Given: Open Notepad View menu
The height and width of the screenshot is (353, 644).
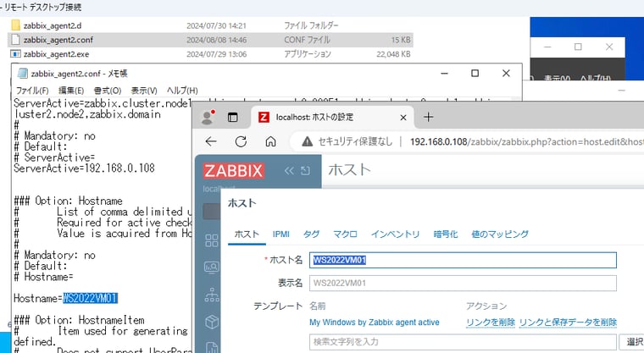Looking at the screenshot, I should (144, 91).
